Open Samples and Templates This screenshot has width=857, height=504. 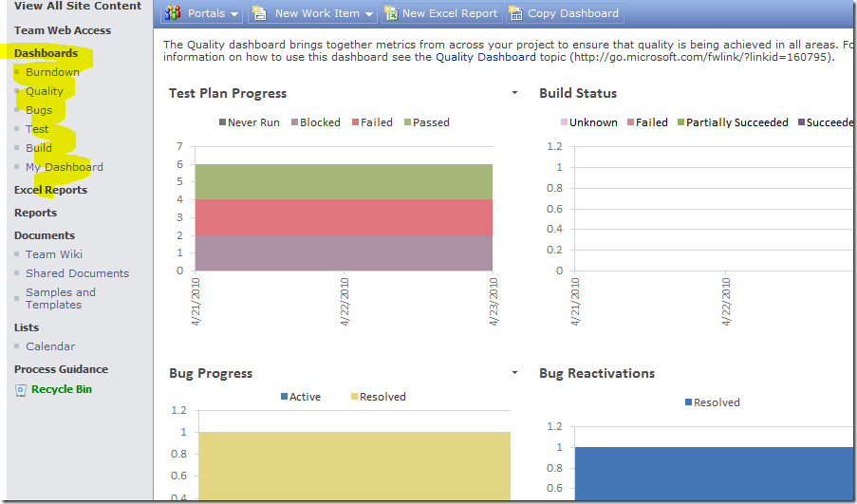(x=60, y=298)
